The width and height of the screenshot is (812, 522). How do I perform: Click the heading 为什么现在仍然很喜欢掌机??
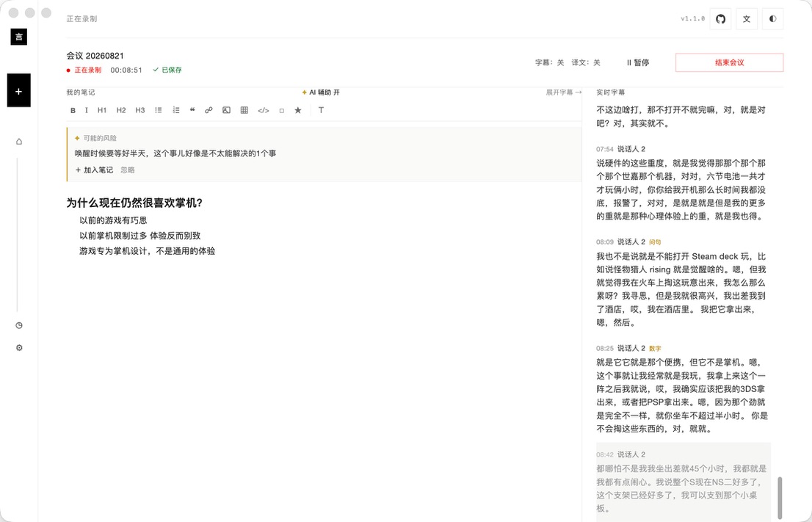click(134, 203)
